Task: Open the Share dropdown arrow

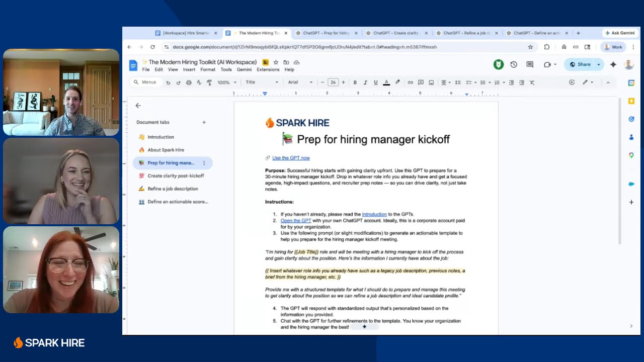Action: (x=599, y=64)
